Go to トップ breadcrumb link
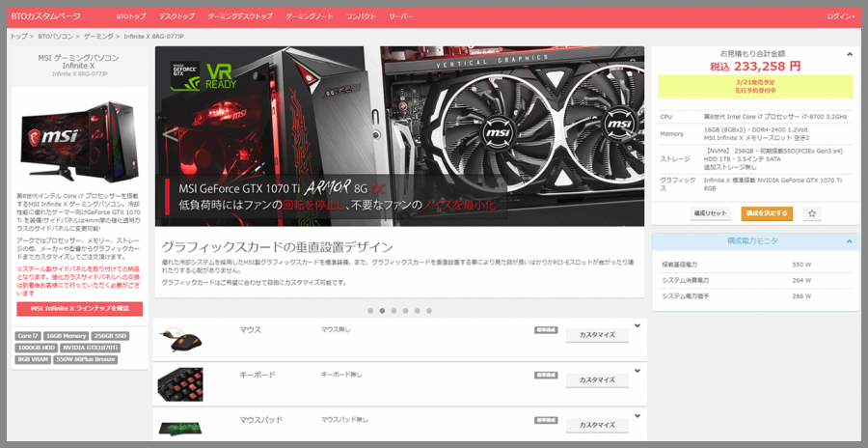 (x=18, y=37)
